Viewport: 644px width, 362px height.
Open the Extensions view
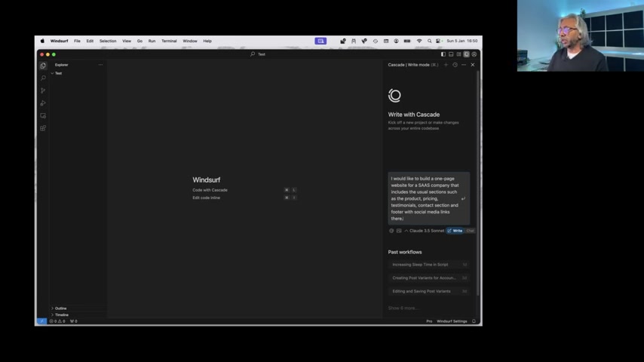coord(43,128)
